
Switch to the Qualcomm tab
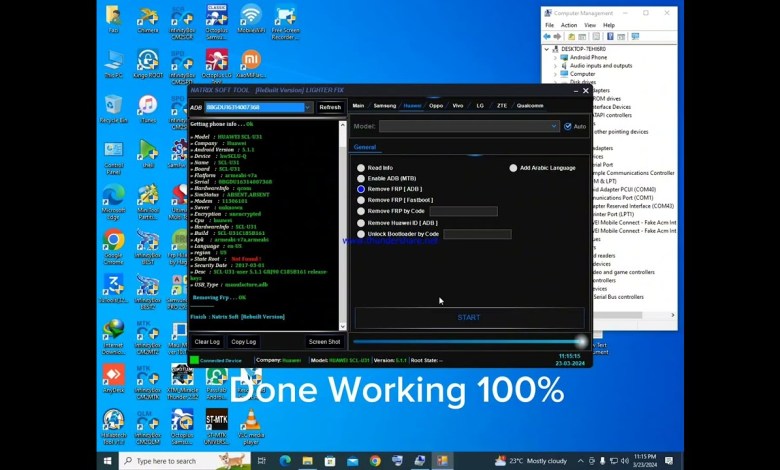click(x=530, y=105)
